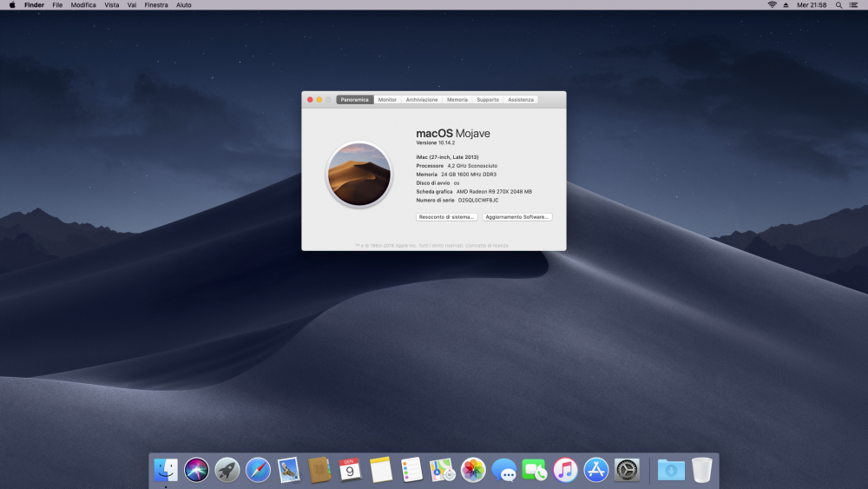This screenshot has height=489, width=868.
Task: Open the Aiuto menu
Action: tap(184, 5)
